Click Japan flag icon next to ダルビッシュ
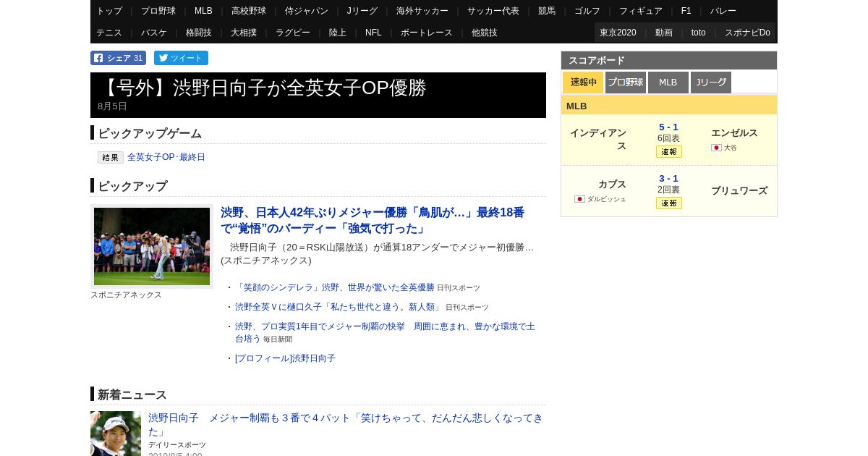 tap(579, 198)
